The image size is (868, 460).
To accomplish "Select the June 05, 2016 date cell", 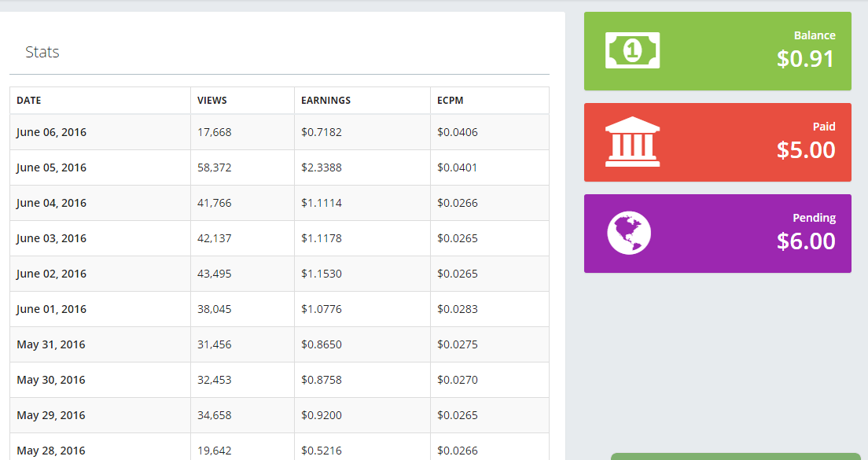I will (51, 167).
